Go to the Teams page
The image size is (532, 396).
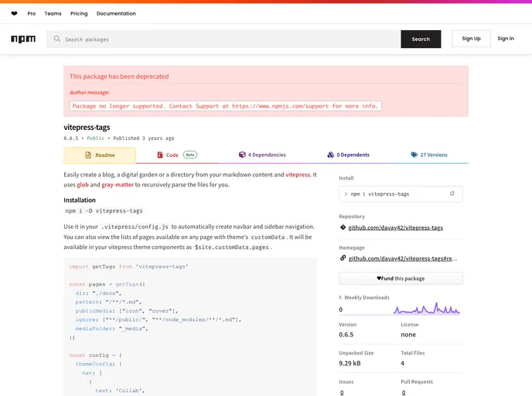point(53,14)
